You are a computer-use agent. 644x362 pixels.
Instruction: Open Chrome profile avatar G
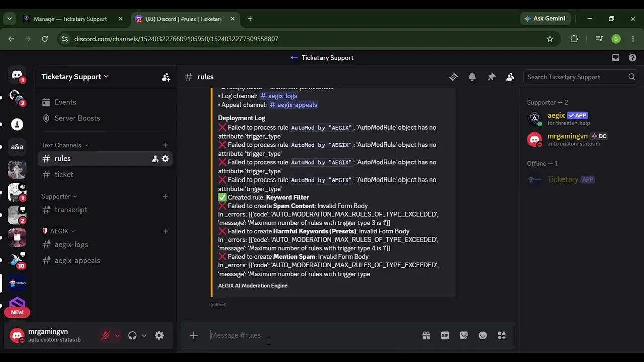point(616,39)
